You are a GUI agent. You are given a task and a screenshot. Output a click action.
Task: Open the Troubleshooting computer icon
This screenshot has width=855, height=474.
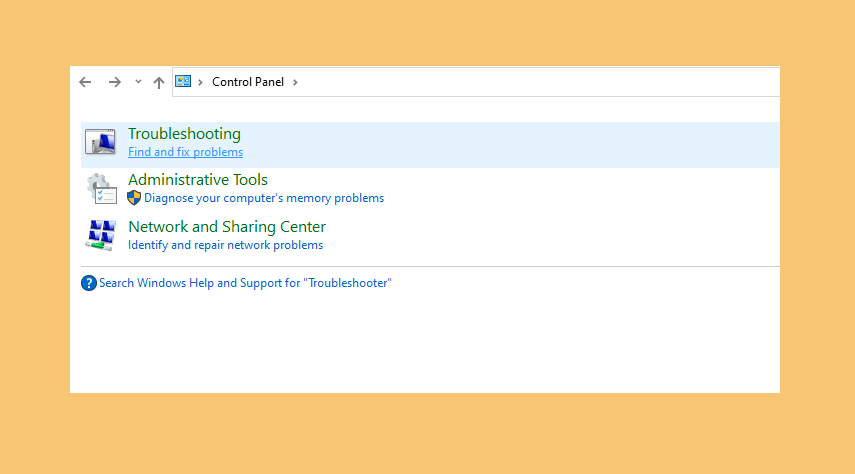click(100, 142)
